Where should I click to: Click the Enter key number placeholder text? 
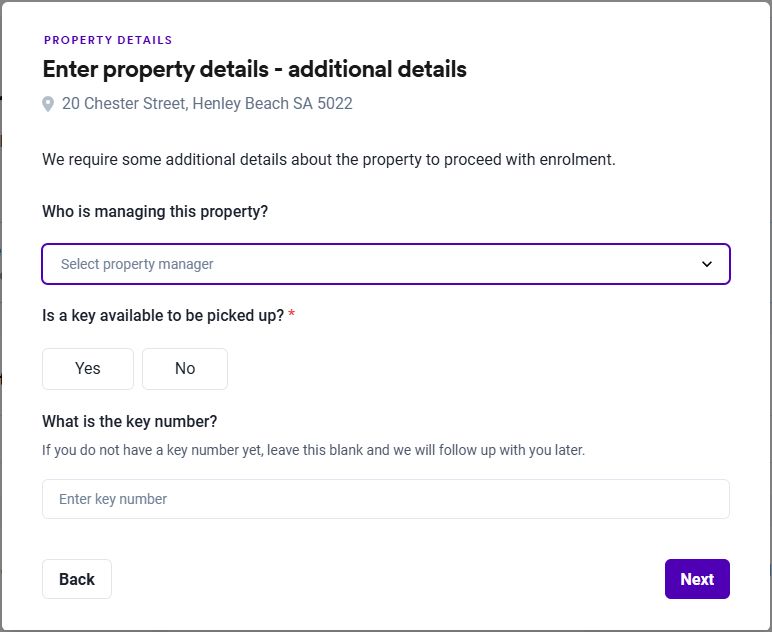[113, 499]
